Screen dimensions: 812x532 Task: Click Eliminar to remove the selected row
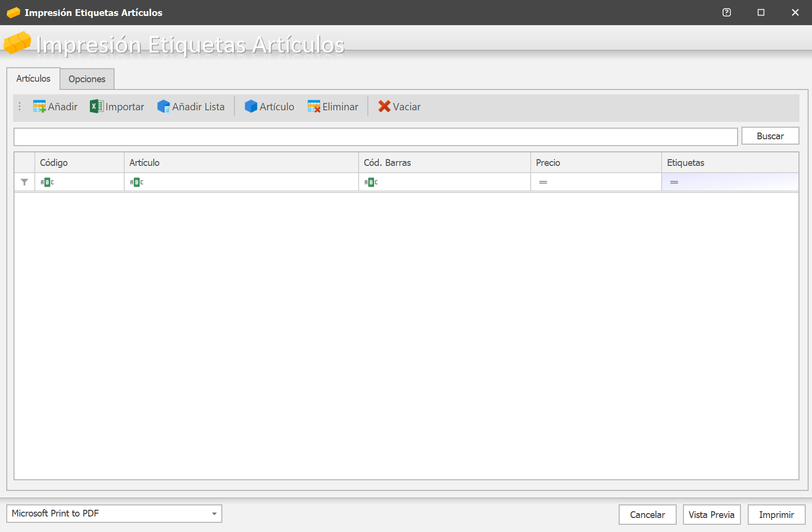click(333, 106)
